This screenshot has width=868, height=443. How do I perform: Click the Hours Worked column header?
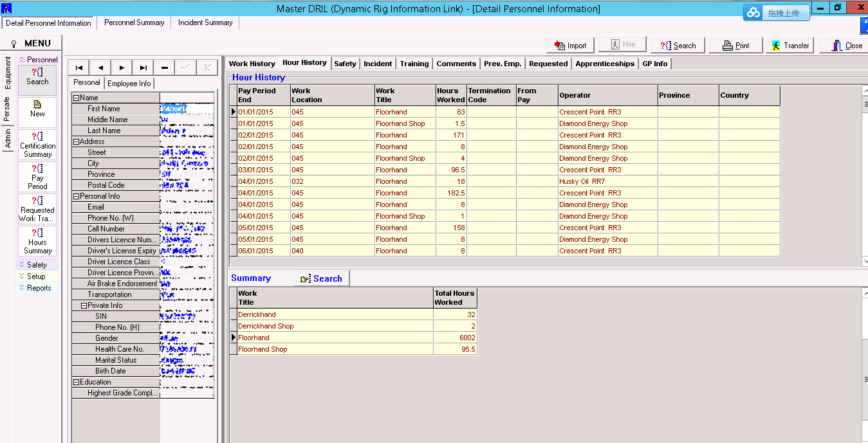pos(450,95)
